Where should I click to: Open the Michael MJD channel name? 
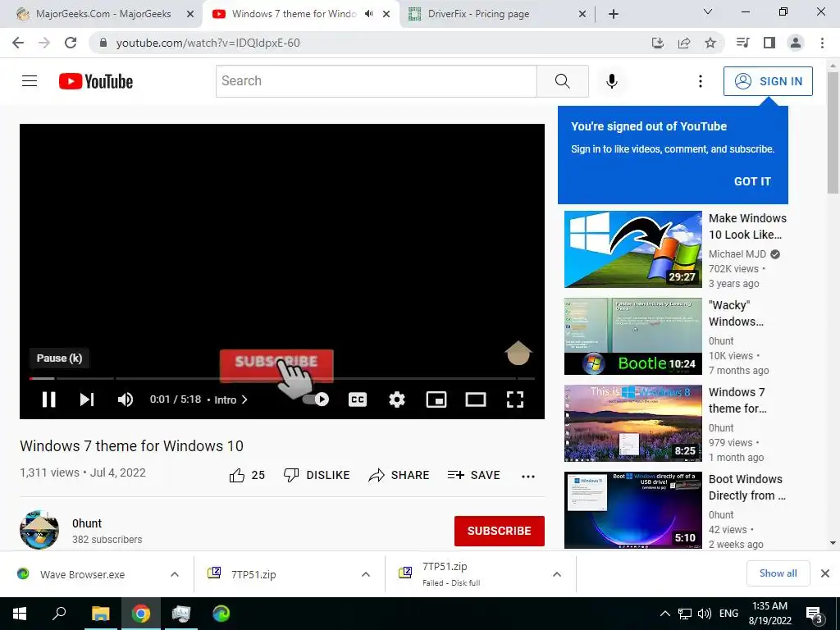[737, 254]
